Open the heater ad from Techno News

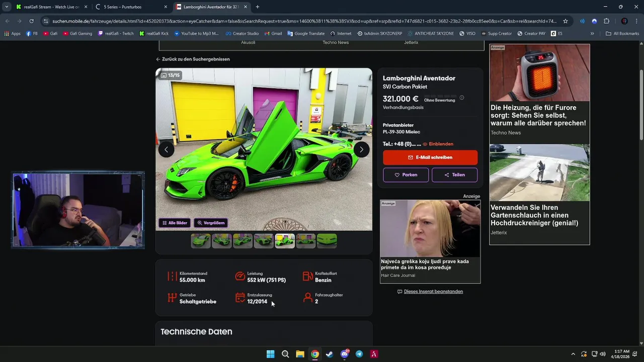tap(539, 91)
